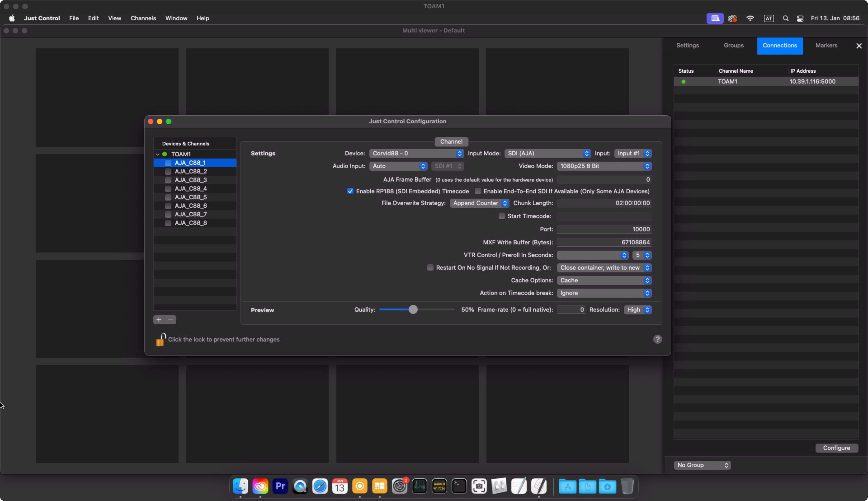Open the orange gear app in the Dock
Image resolution: width=868 pixels, height=501 pixels.
click(x=360, y=486)
